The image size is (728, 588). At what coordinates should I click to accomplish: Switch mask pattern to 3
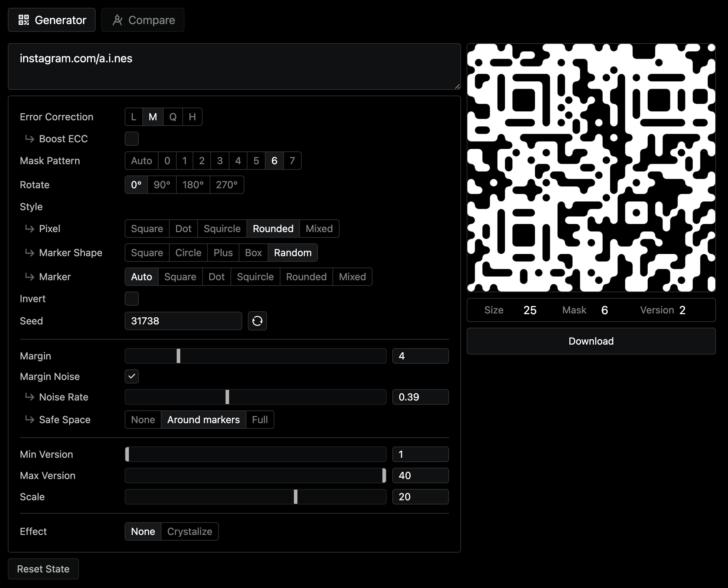pyautogui.click(x=220, y=161)
